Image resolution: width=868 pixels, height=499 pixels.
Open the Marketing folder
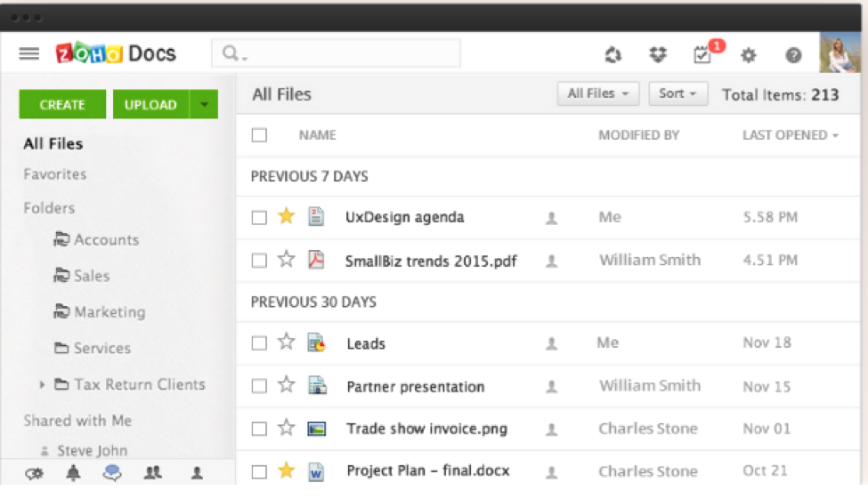(100, 312)
